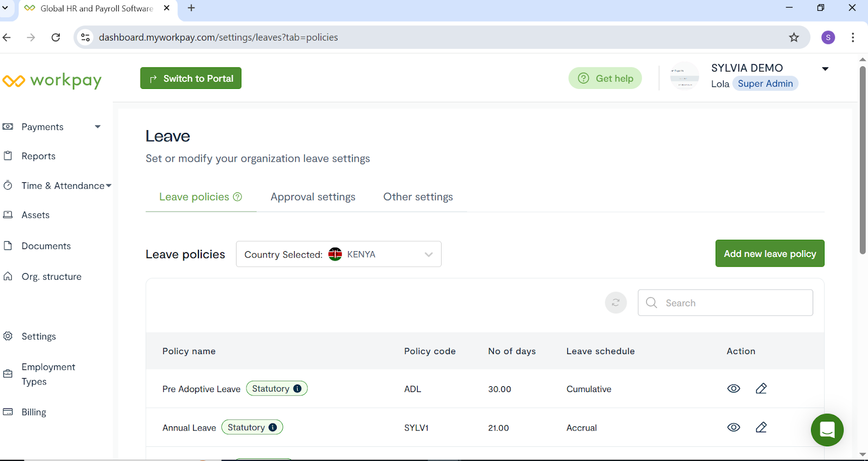This screenshot has height=461, width=868.
Task: View Annual Leave details via eye icon
Action: (733, 427)
